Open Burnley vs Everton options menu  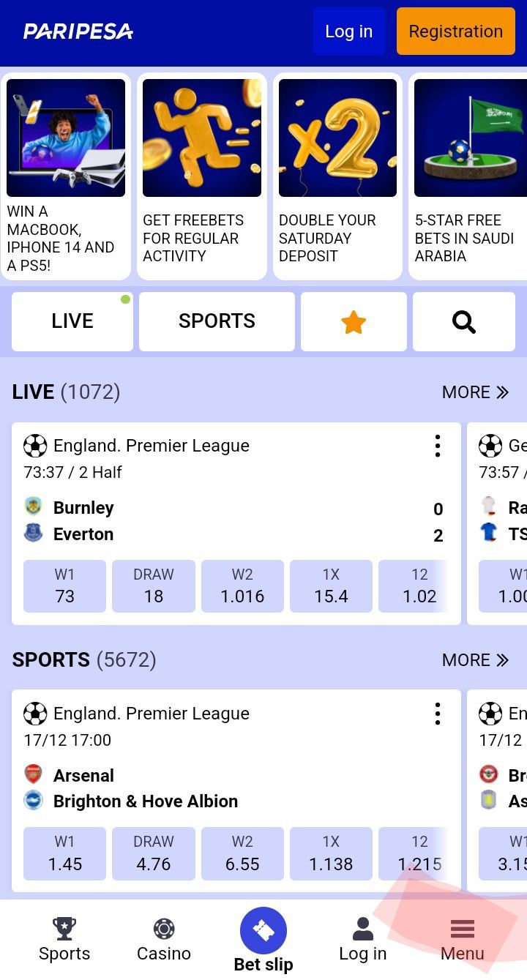[438, 446]
